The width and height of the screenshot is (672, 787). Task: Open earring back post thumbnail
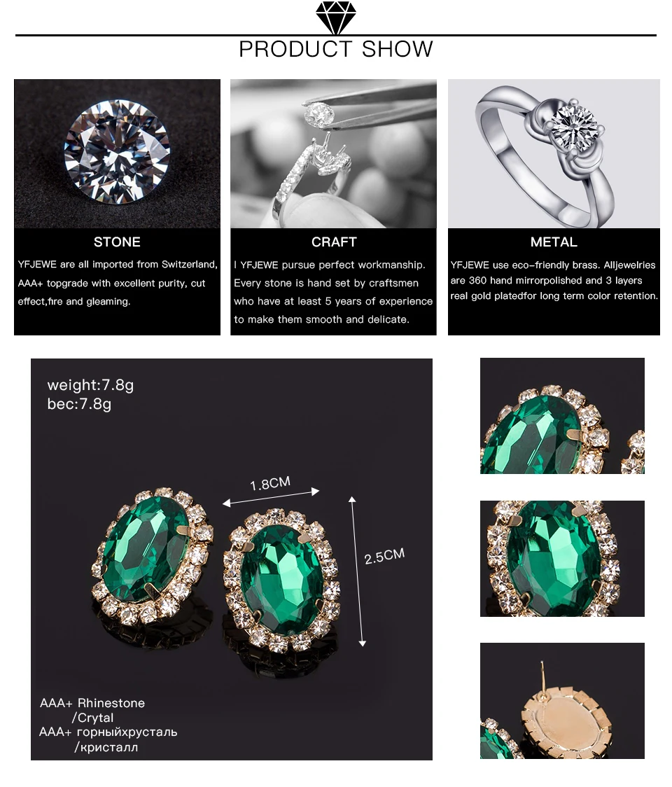(562, 701)
